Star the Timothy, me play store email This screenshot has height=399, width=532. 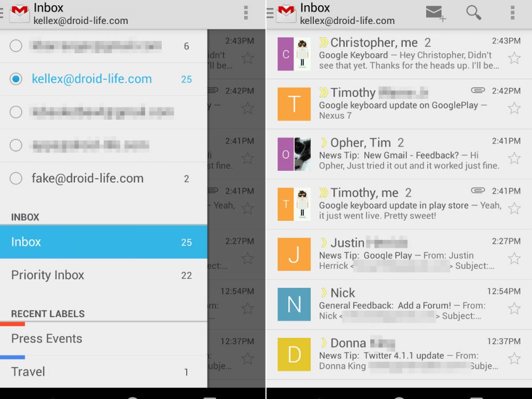pyautogui.click(x=514, y=208)
